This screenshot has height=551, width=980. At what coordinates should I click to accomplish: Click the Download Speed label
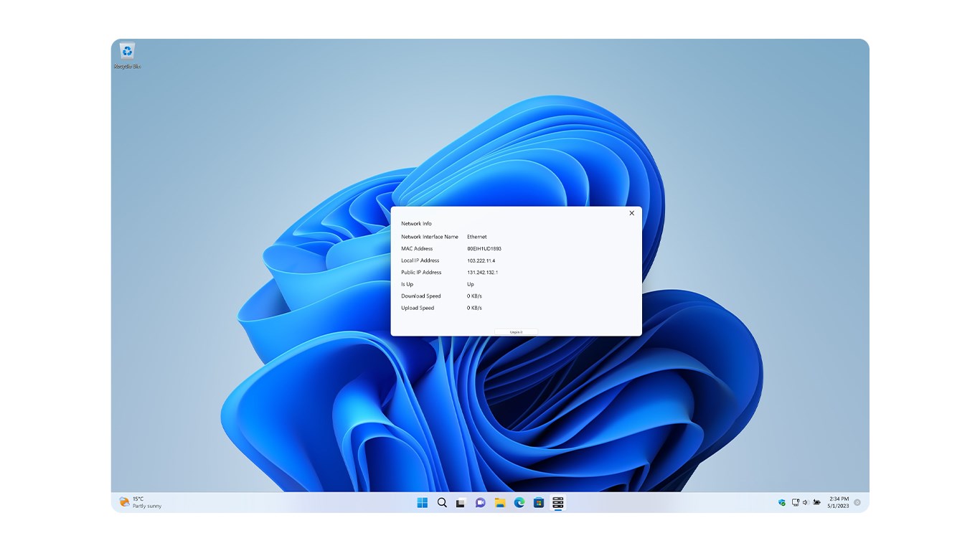[421, 296]
